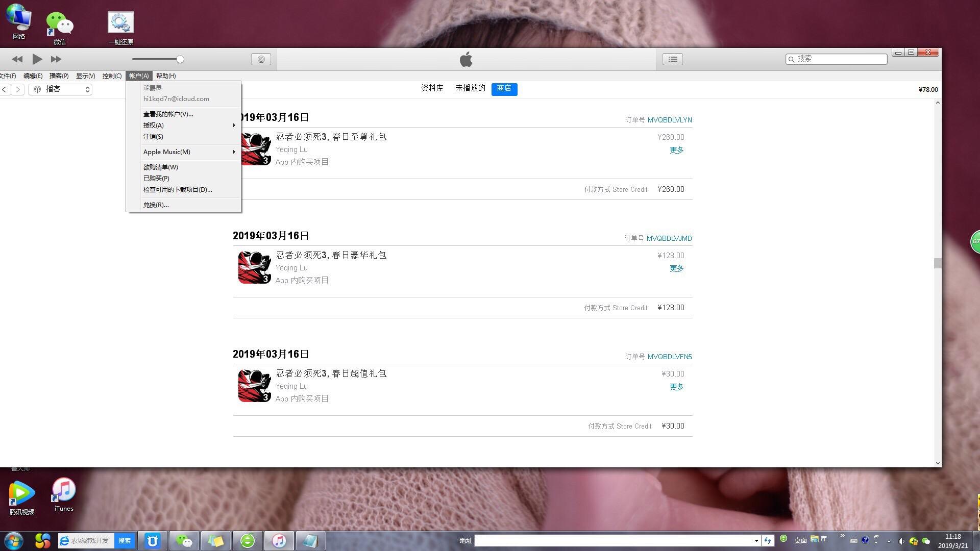Click the taskbar address input field

click(x=614, y=540)
